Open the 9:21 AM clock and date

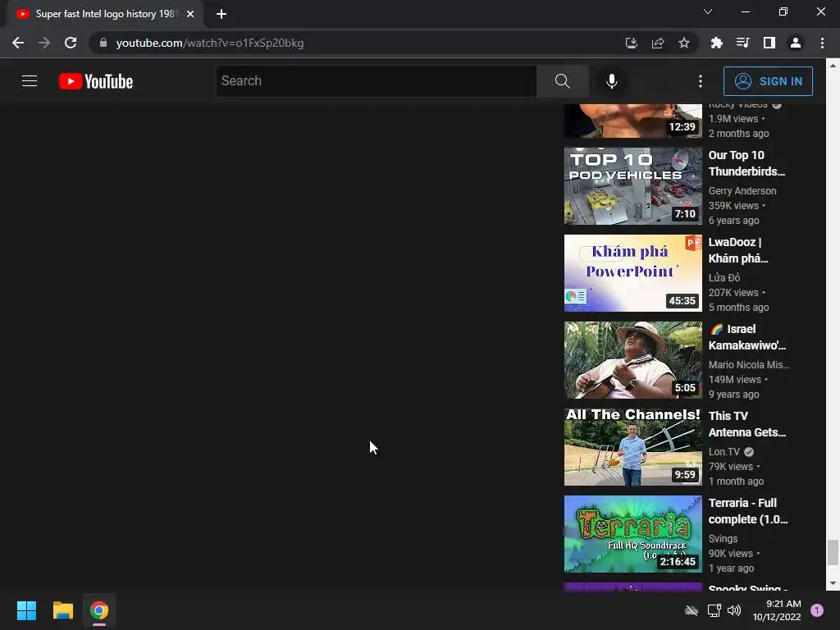click(x=778, y=610)
